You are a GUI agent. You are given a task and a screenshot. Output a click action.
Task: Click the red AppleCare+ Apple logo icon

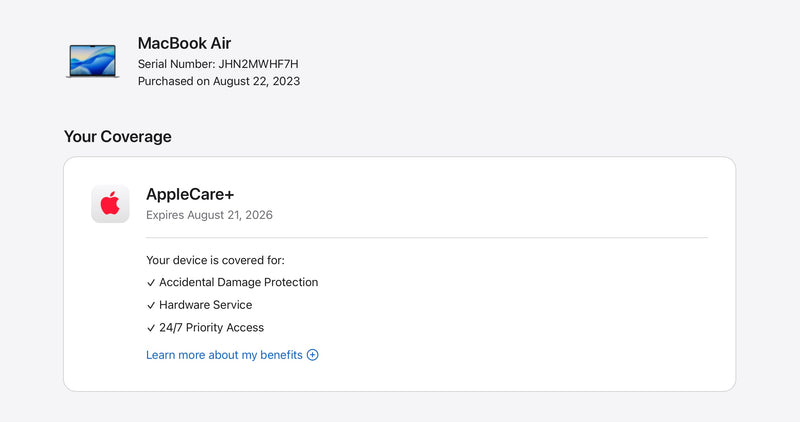tap(110, 204)
